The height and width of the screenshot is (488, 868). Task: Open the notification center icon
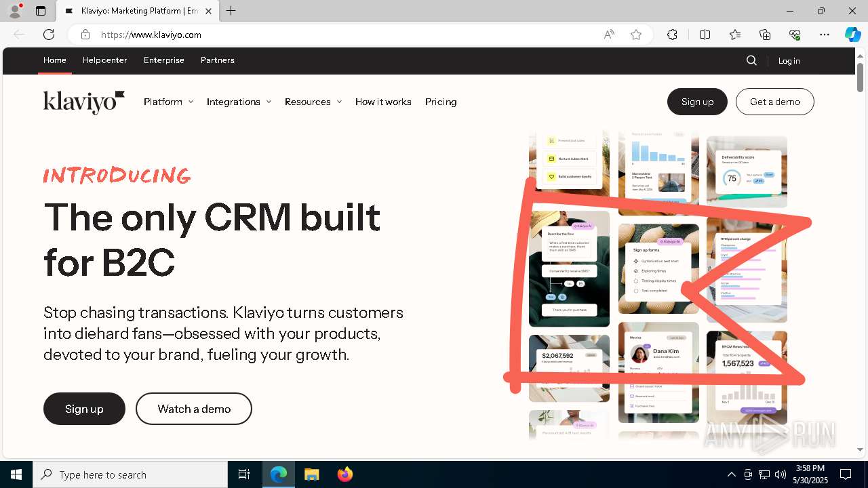click(x=846, y=474)
